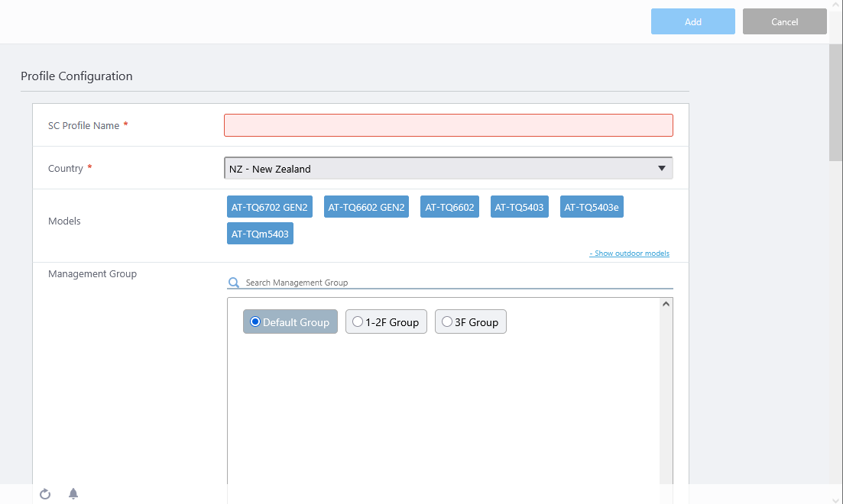
Task: Select the 1-2F Group radio button
Action: [358, 321]
